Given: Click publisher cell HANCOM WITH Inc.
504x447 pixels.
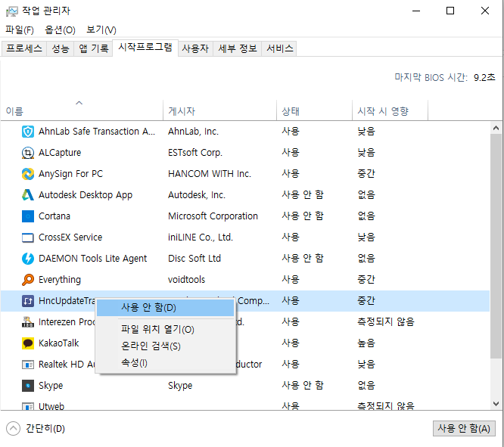Looking at the screenshot, I should (210, 174).
